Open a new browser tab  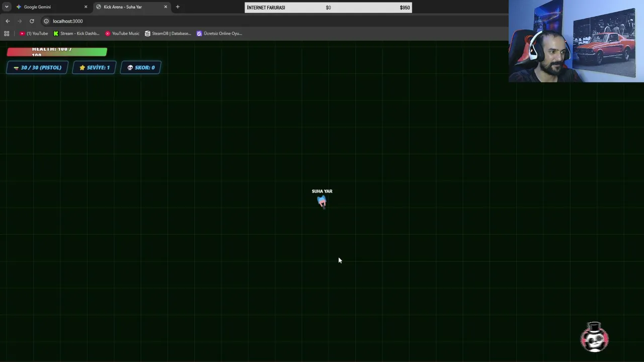[178, 7]
